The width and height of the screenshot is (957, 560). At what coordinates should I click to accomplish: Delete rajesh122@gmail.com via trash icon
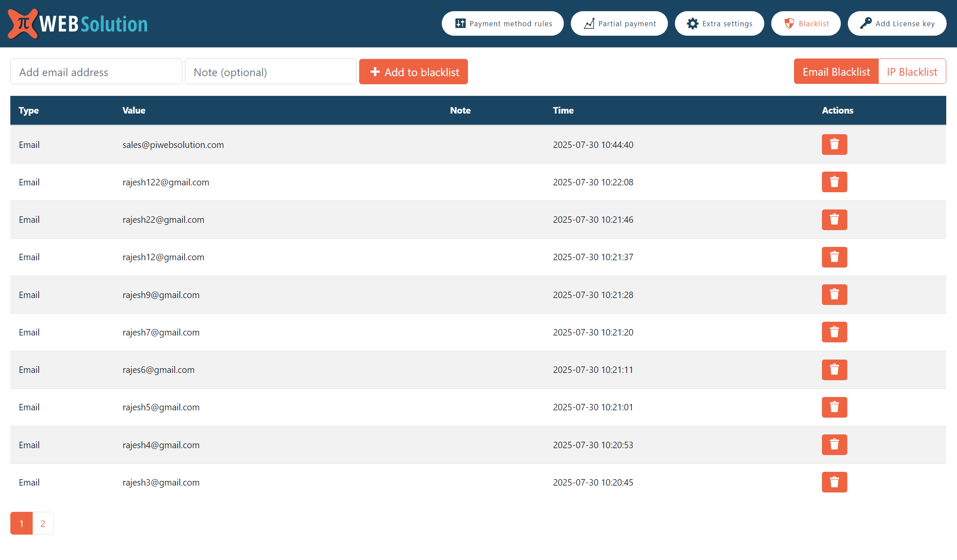[834, 182]
